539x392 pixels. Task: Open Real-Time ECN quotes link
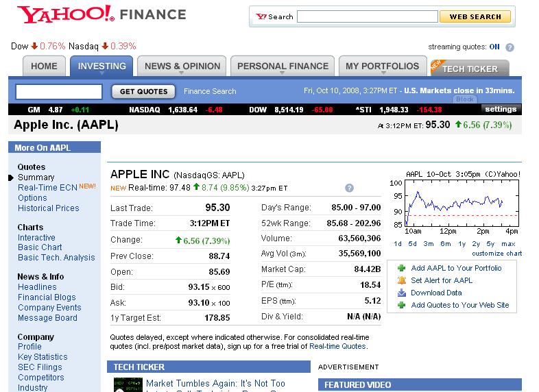tap(47, 188)
